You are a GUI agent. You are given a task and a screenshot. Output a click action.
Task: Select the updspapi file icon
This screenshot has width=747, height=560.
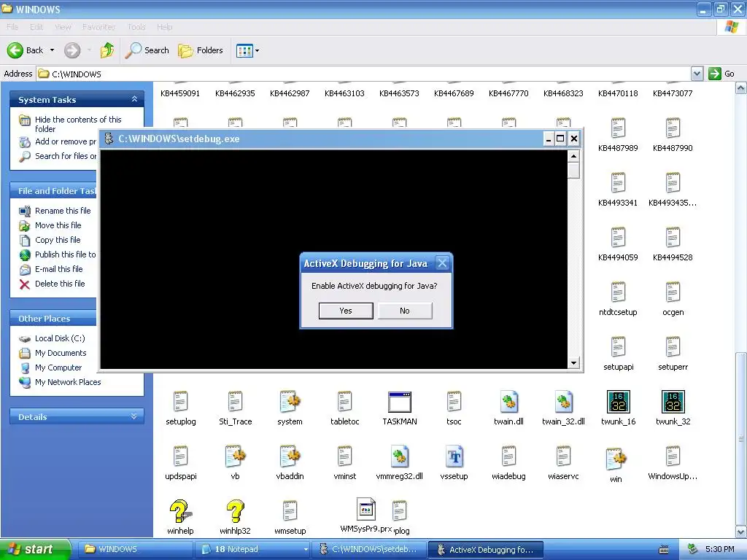(x=181, y=456)
